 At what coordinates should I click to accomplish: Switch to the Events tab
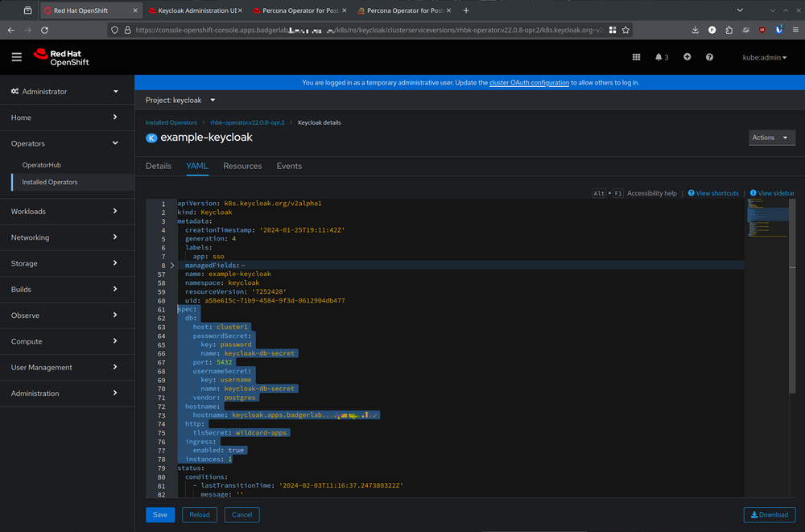(x=289, y=166)
